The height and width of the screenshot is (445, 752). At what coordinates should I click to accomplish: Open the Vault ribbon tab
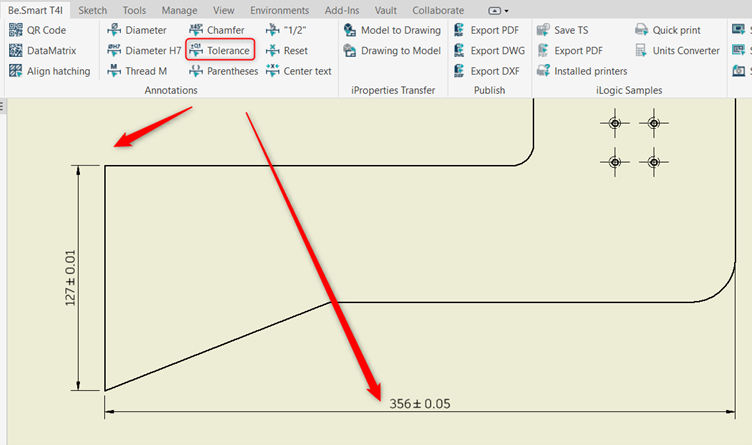pyautogui.click(x=386, y=10)
